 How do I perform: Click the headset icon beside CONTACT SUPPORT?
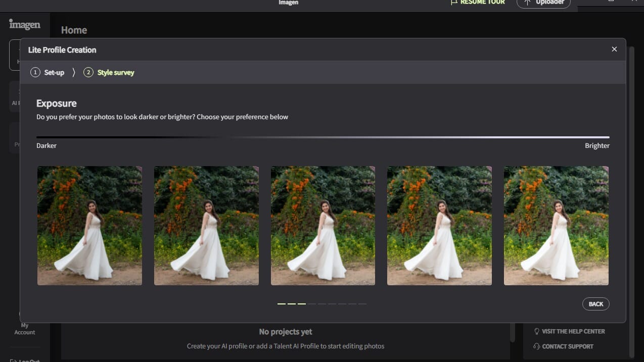(x=537, y=346)
